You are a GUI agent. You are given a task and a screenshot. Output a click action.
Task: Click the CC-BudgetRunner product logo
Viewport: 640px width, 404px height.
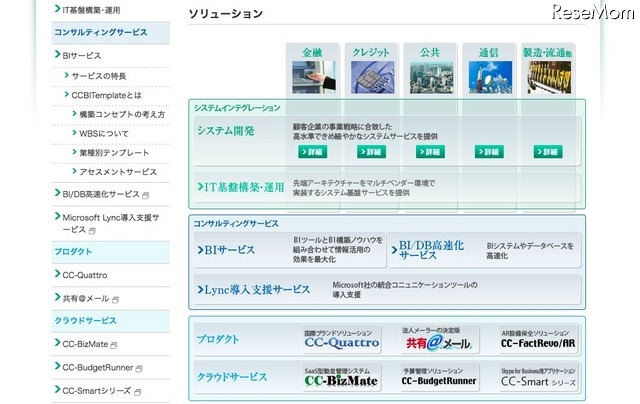tap(439, 377)
